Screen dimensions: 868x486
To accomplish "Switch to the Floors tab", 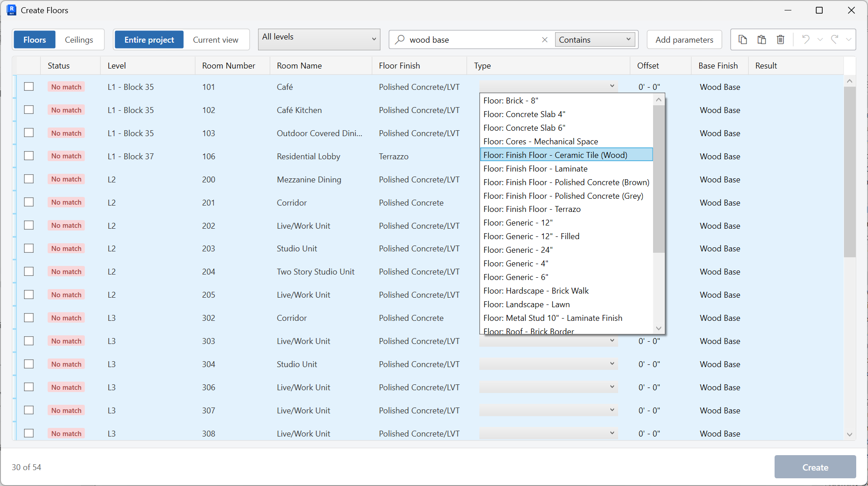I will point(34,40).
